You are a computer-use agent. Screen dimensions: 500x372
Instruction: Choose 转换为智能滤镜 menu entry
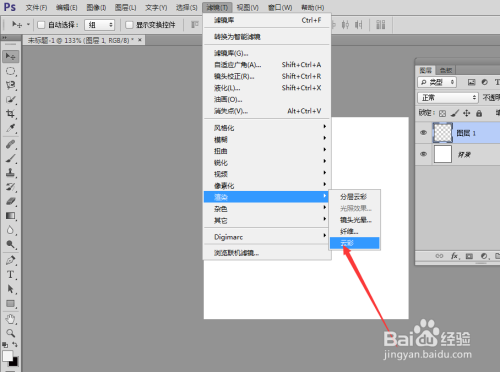[267, 36]
